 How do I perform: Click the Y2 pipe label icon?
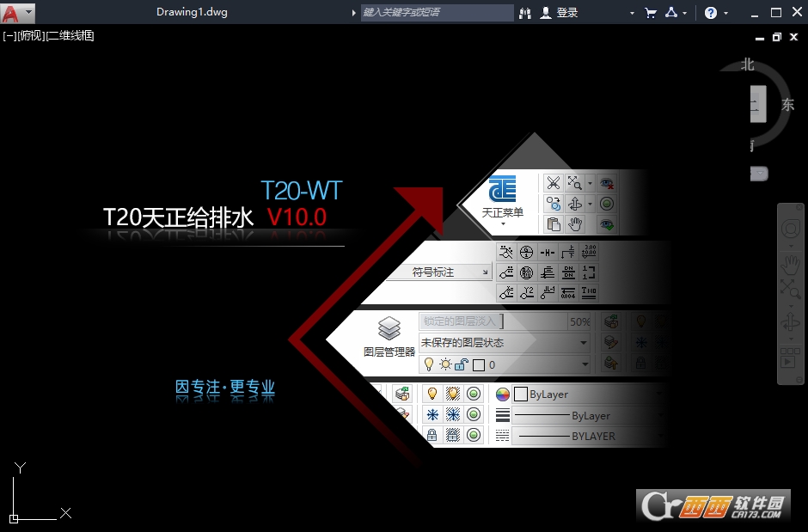point(527,292)
